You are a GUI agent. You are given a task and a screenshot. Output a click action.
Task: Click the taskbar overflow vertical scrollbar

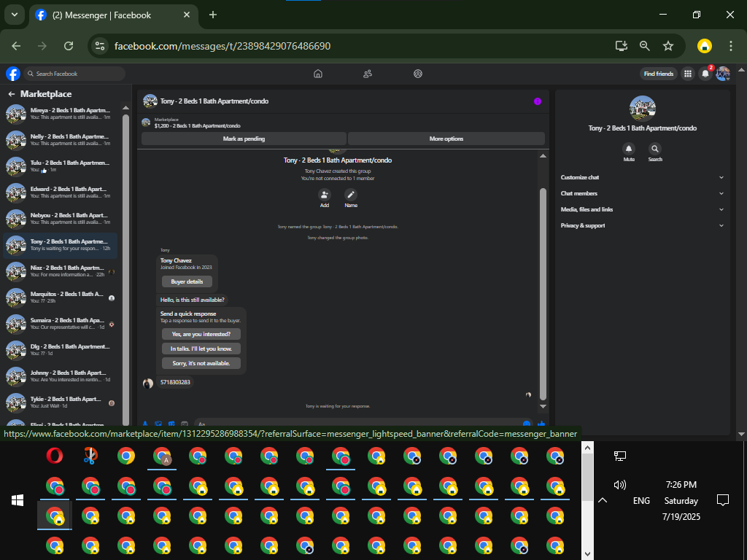click(587, 478)
